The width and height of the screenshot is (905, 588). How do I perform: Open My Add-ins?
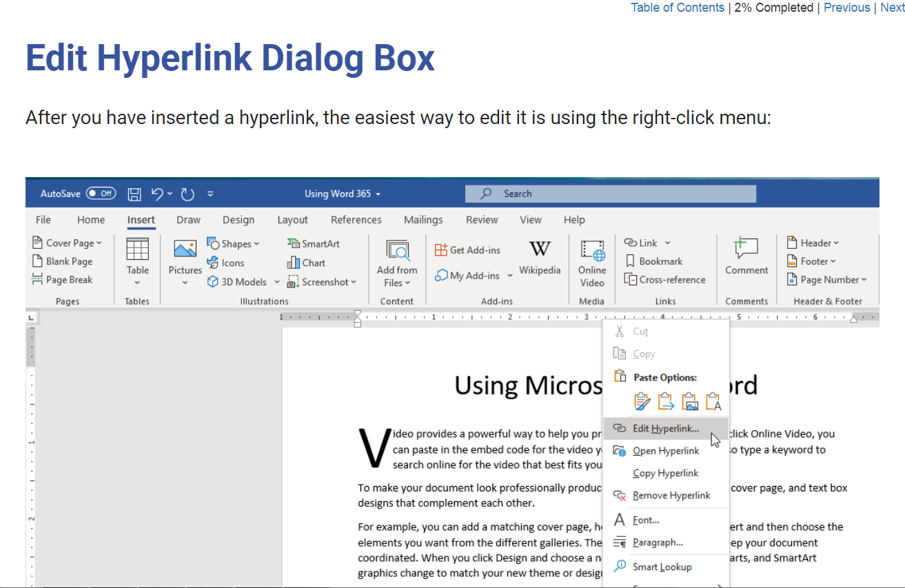click(x=467, y=276)
